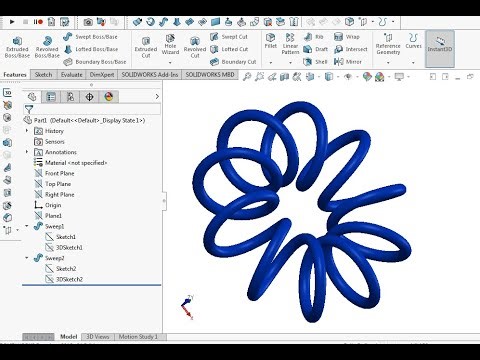Open the Evaluate ribbon tab
Viewport: 480px width, 360px height.
(x=71, y=75)
